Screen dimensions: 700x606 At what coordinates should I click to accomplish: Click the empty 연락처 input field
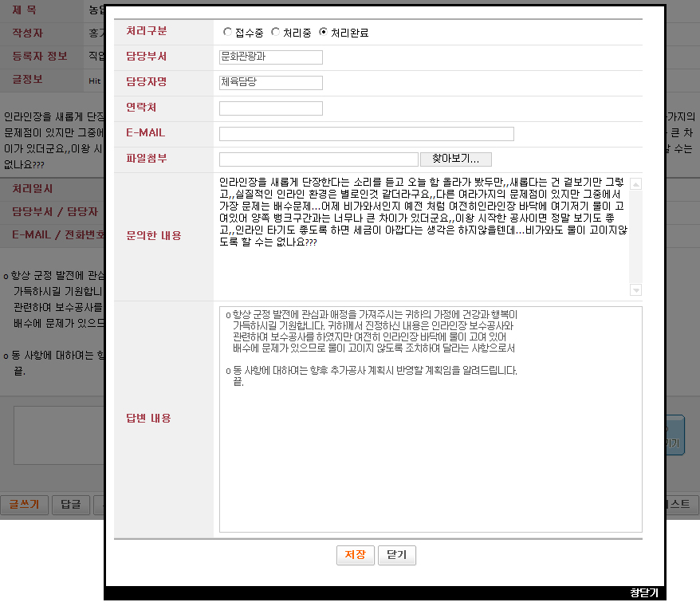point(271,108)
